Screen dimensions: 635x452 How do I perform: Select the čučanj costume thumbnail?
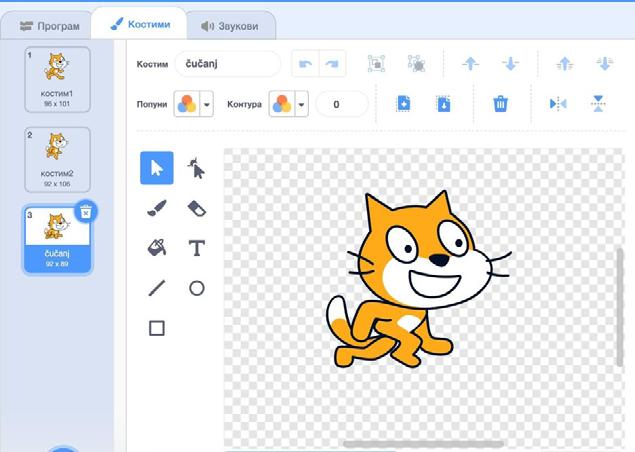[x=57, y=240]
